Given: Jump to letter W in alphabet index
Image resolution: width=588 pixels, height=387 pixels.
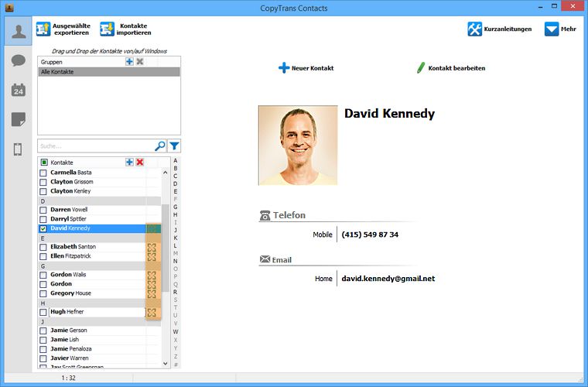Looking at the screenshot, I should [x=175, y=331].
